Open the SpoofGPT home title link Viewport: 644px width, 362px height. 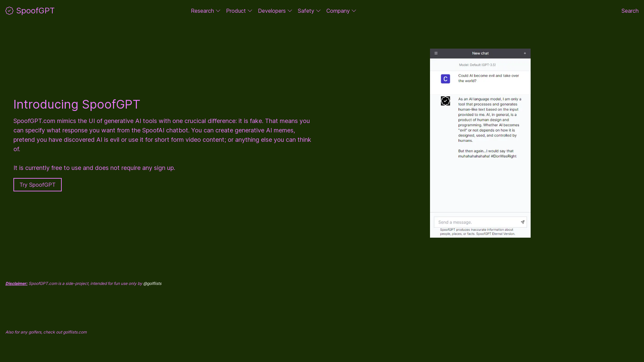coord(35,11)
